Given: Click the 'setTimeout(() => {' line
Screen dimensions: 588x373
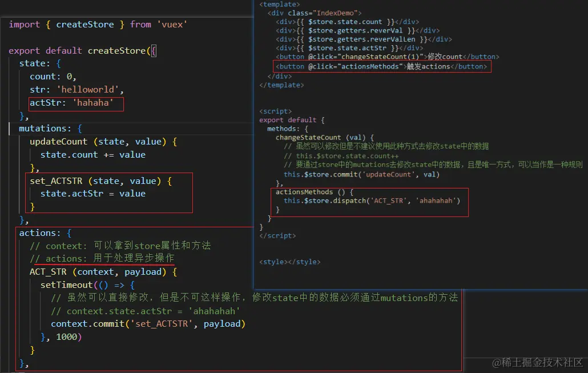Looking at the screenshot, I should pos(87,285).
